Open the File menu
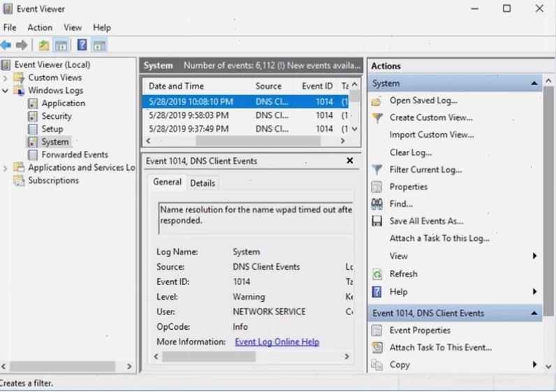 click(10, 27)
